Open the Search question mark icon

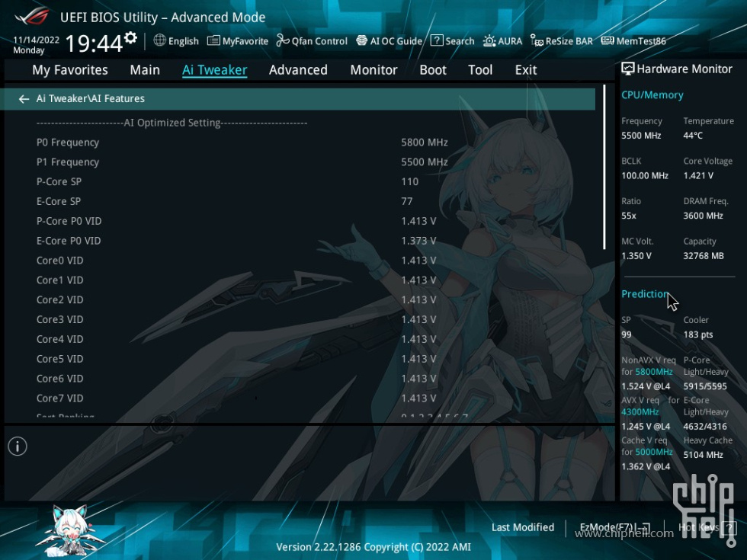[x=436, y=40]
